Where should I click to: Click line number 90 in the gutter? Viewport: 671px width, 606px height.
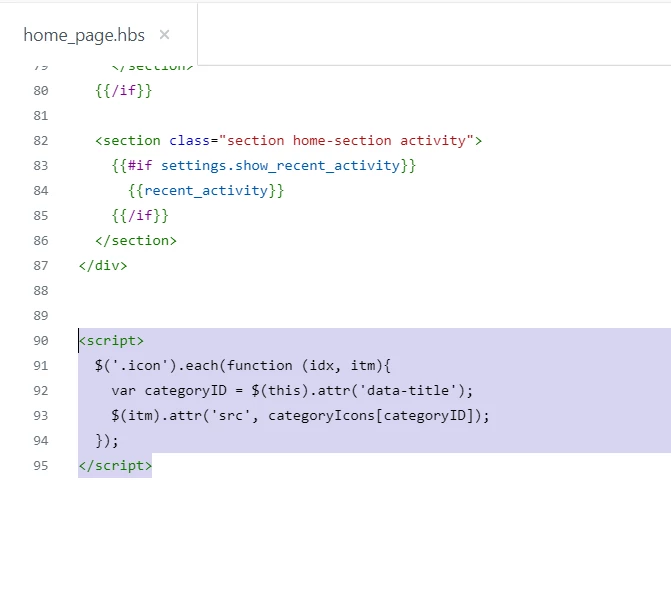(41, 341)
